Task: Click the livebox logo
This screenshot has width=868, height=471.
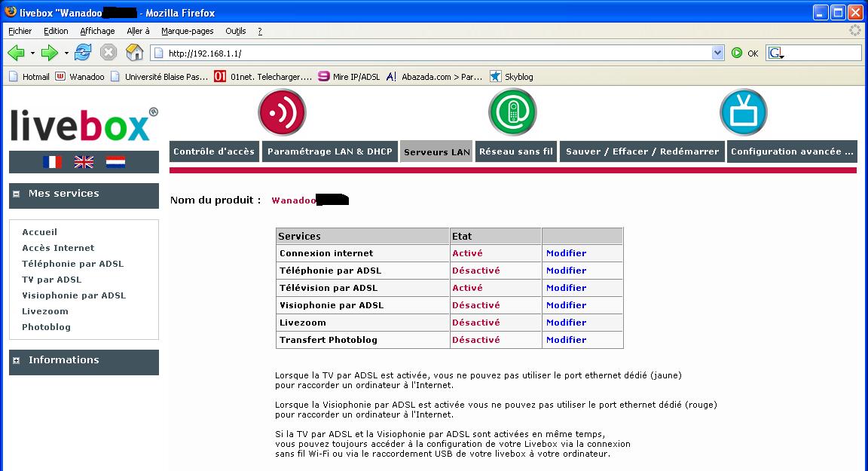Action: pyautogui.click(x=84, y=124)
